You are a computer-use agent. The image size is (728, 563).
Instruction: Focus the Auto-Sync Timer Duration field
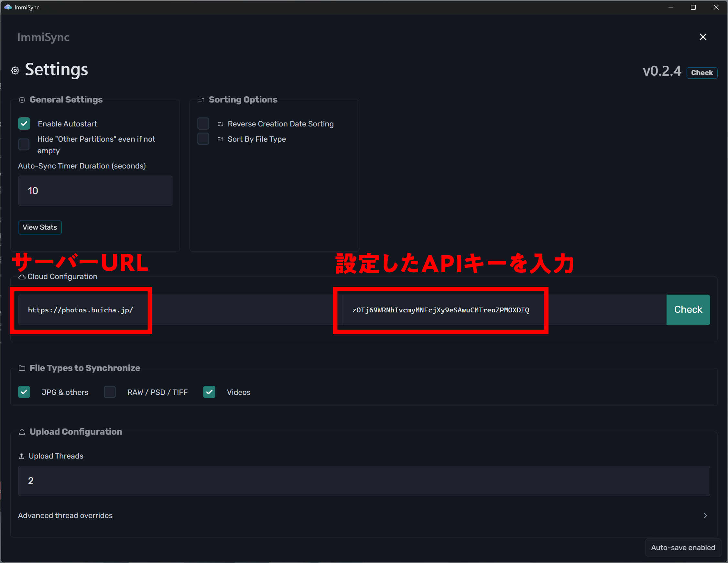click(x=95, y=191)
